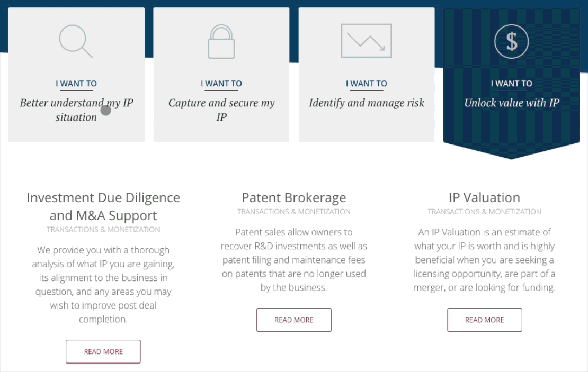Open the 'Investment Due Diligence and M&A Support' heading

[103, 206]
